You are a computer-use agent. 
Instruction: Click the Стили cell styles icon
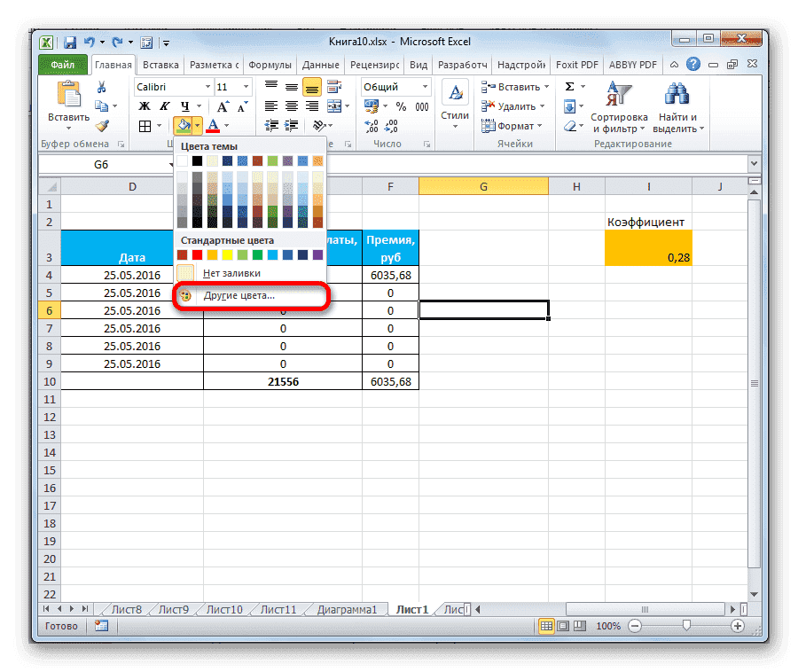[x=454, y=92]
